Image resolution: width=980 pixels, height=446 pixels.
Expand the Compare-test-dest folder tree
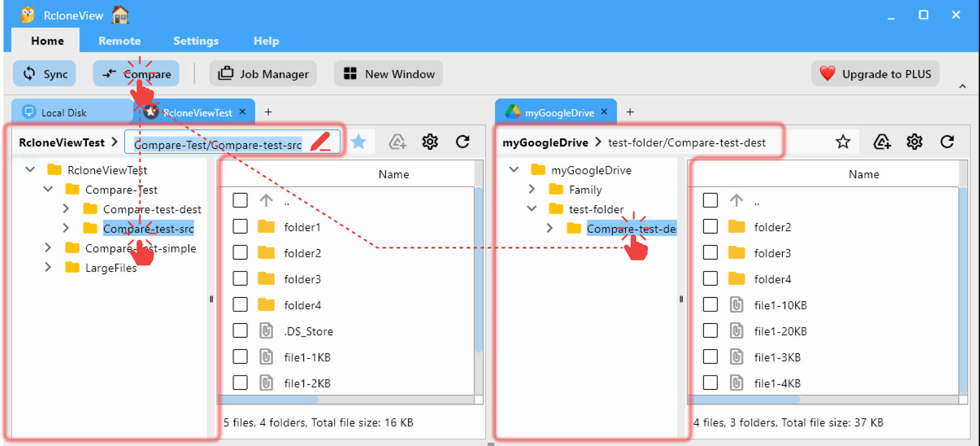(x=66, y=209)
